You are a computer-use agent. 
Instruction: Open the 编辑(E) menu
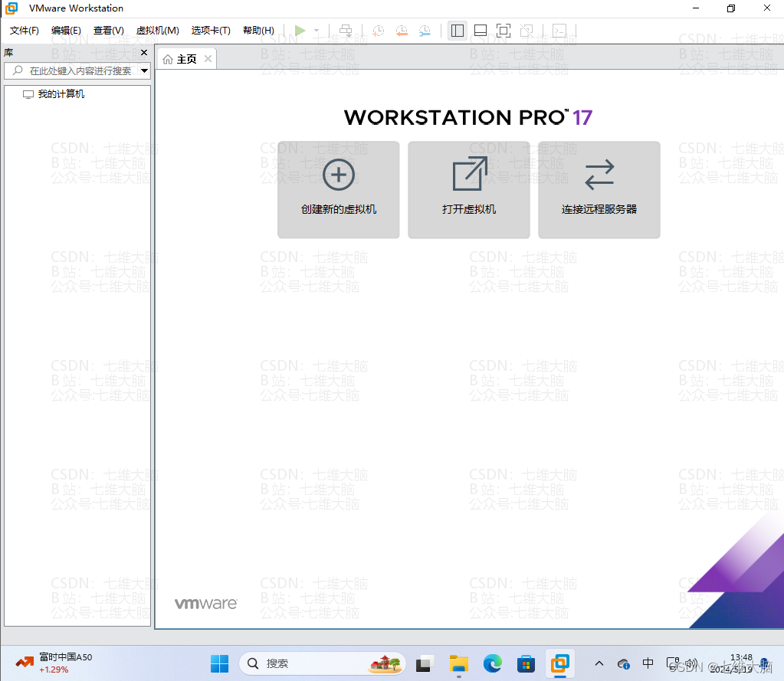tap(66, 31)
